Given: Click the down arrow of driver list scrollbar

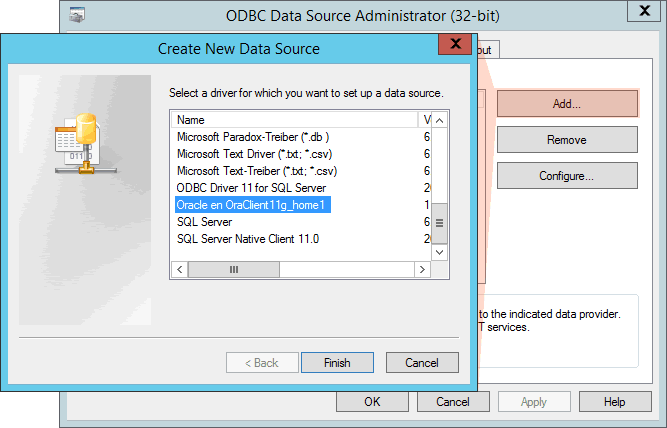Looking at the screenshot, I should 439,252.
